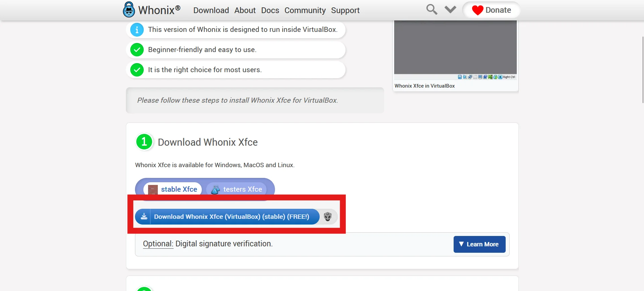Image resolution: width=644 pixels, height=291 pixels.
Task: Click the red heart Donate icon
Action: [477, 10]
